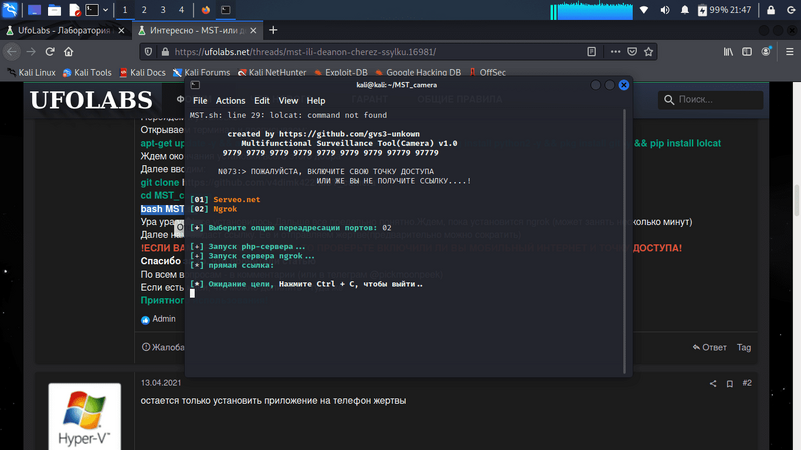Open the Admin like link

(164, 319)
